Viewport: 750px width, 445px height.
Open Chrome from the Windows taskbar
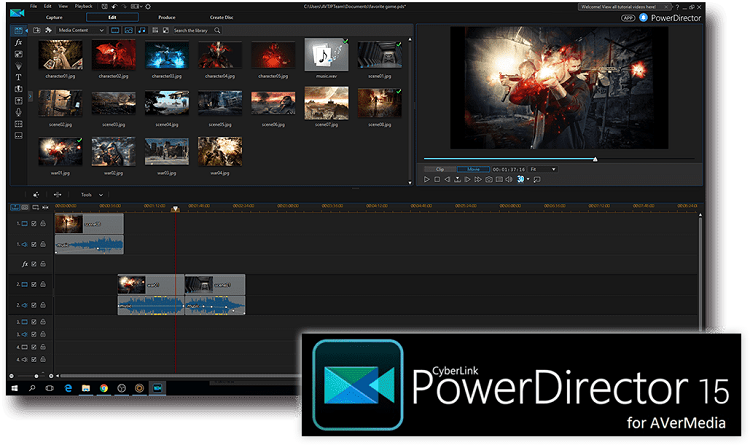pyautogui.click(x=103, y=387)
